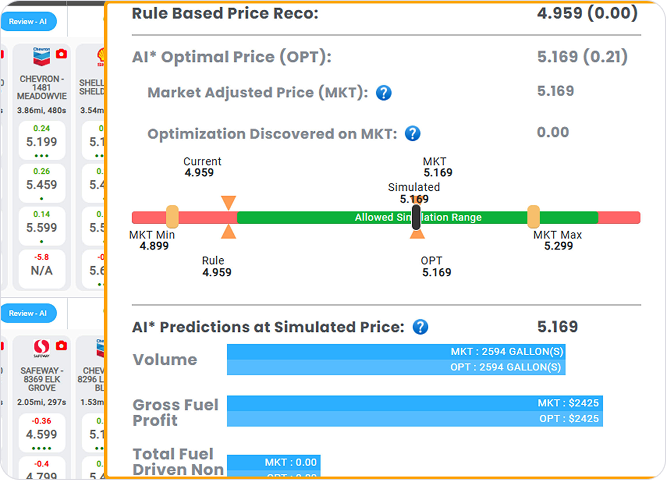This screenshot has width=666, height=480.
Task: Click the MKT Max marker on price bar
Action: (533, 217)
